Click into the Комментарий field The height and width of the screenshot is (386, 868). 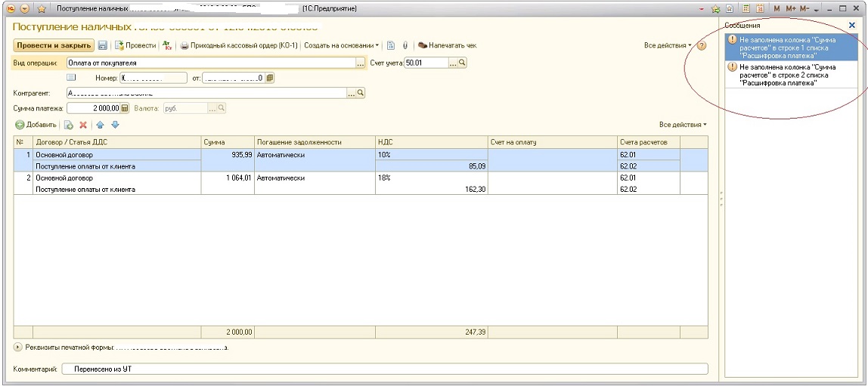point(384,369)
